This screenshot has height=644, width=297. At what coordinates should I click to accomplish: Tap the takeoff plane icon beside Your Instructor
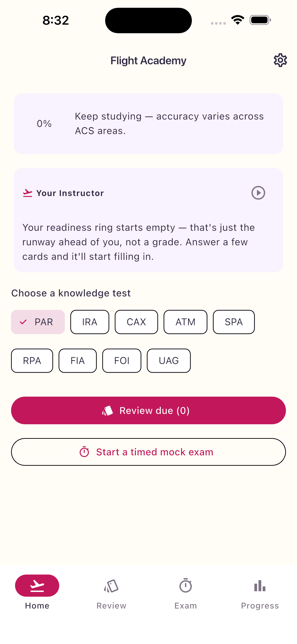click(x=27, y=193)
